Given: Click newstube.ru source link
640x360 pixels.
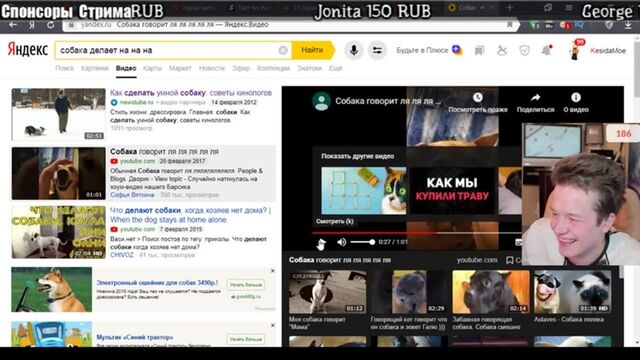Looking at the screenshot, I should tap(136, 102).
